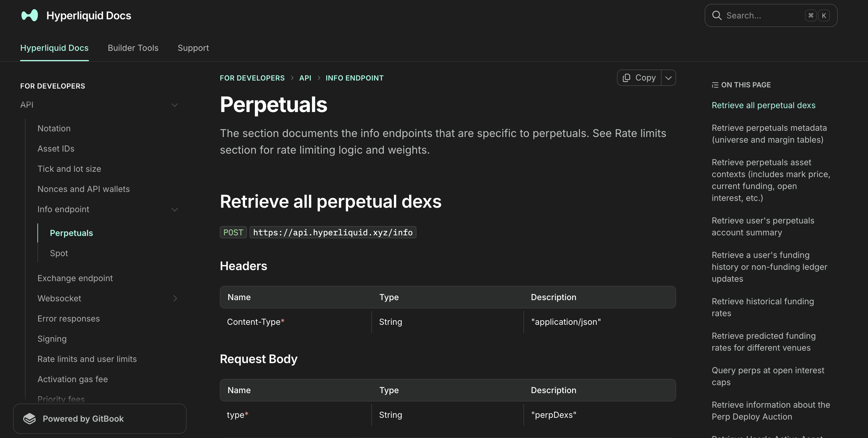Open the API sidebar item

[x=27, y=105]
